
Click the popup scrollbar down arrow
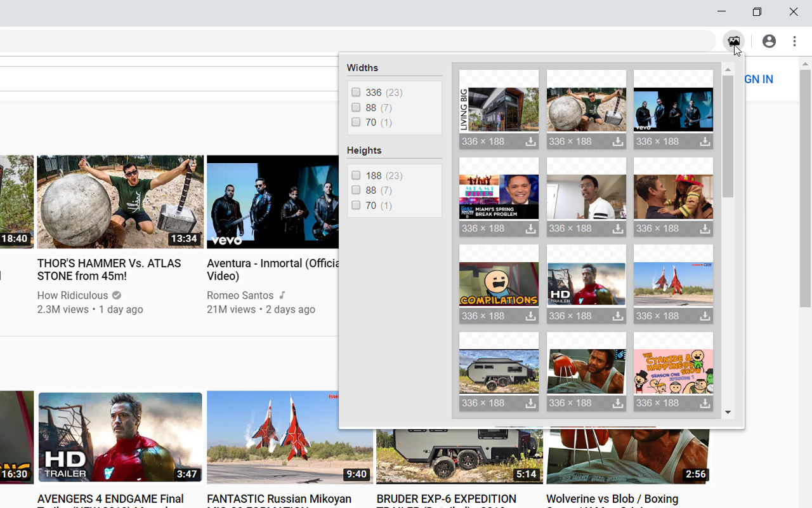728,412
